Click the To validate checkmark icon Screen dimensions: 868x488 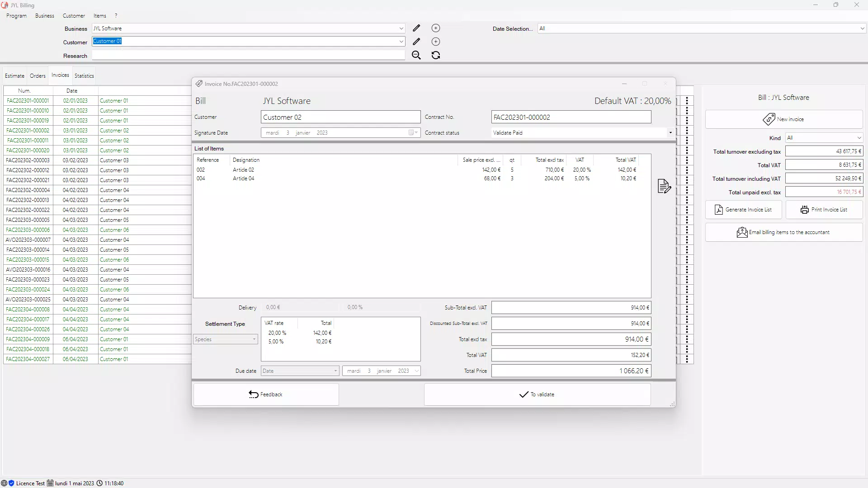click(x=524, y=394)
